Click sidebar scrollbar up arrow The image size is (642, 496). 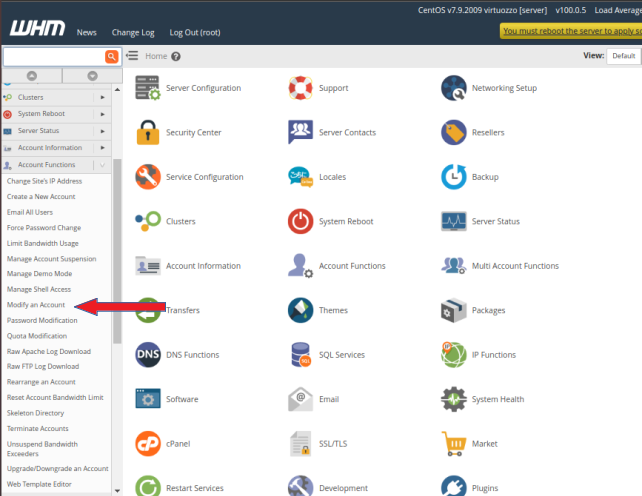[x=118, y=89]
